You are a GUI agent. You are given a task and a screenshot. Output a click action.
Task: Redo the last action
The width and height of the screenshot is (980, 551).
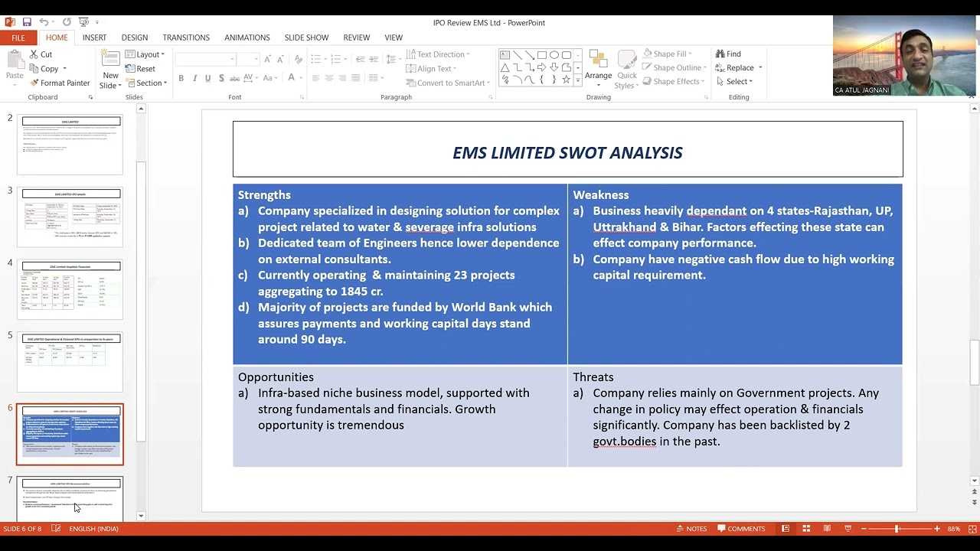[67, 22]
